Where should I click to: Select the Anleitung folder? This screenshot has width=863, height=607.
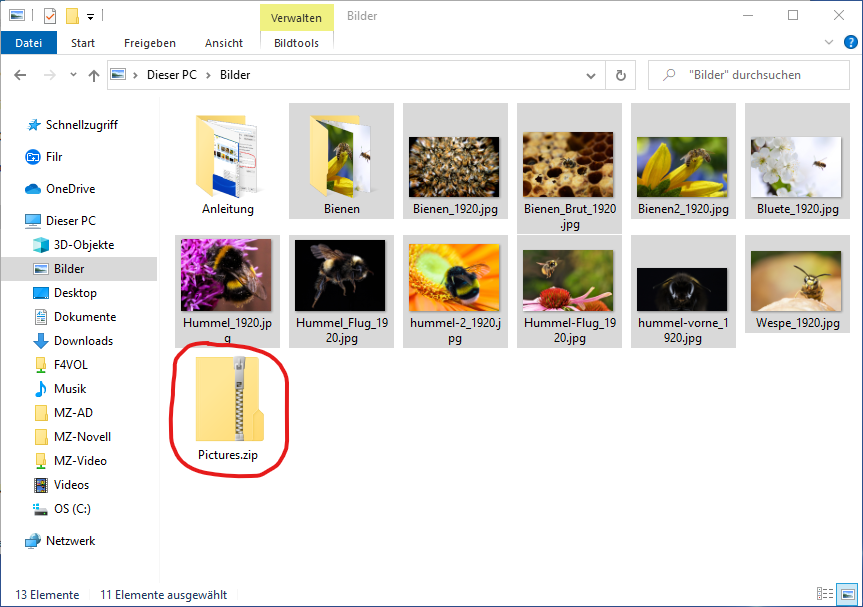228,160
